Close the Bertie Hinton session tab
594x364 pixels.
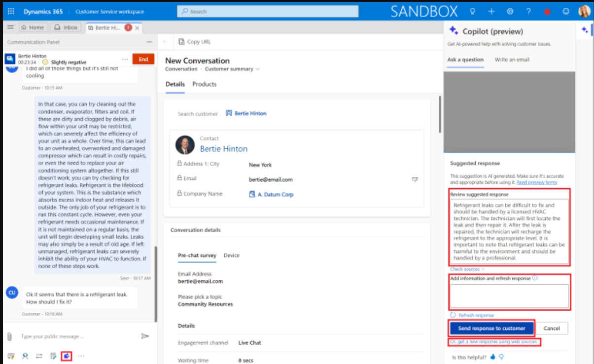point(138,28)
